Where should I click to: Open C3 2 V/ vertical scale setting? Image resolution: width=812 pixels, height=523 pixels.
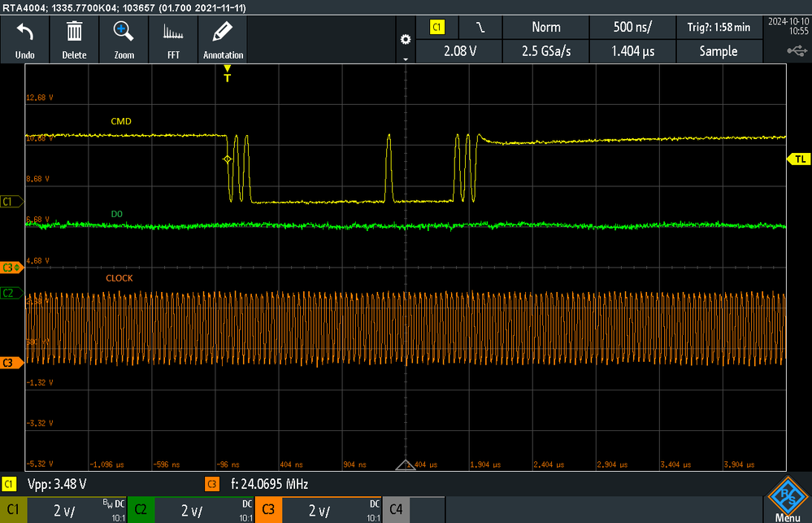332,511
